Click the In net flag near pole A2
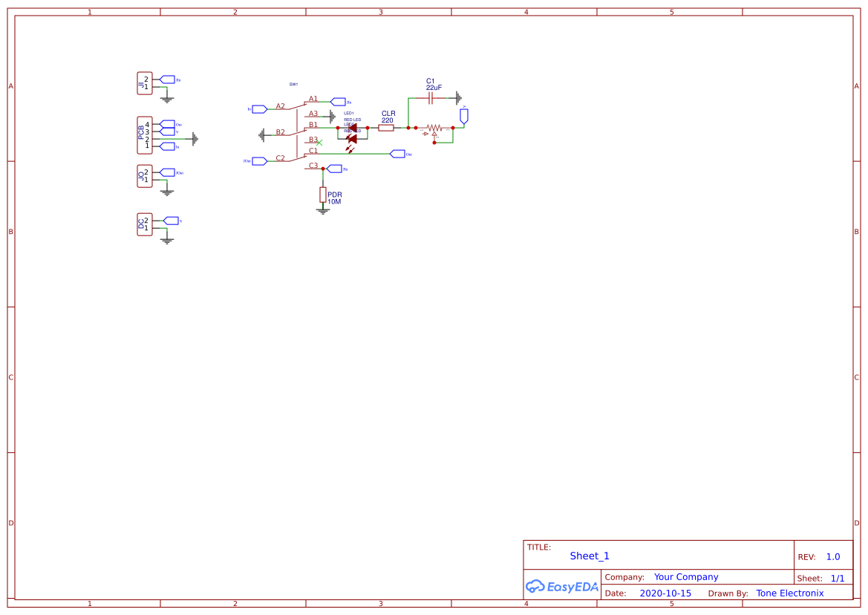This screenshot has width=868, height=615. tap(258, 108)
